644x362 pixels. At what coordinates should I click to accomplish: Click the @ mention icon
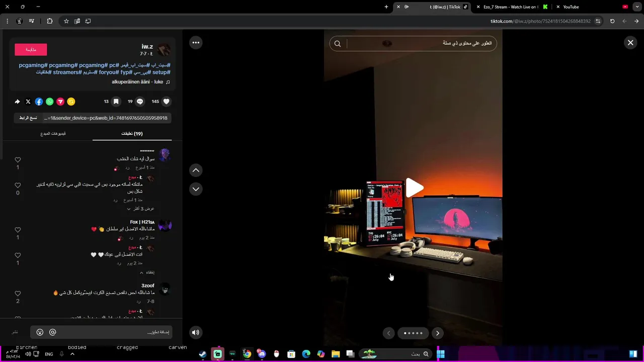(52, 332)
